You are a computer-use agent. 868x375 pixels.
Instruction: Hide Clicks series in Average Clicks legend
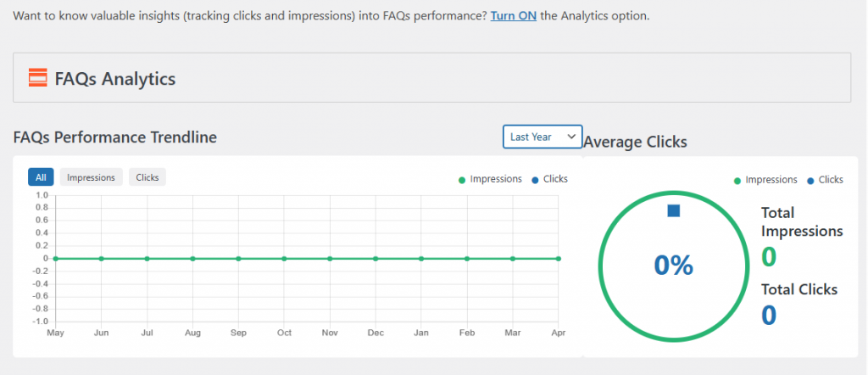point(825,180)
